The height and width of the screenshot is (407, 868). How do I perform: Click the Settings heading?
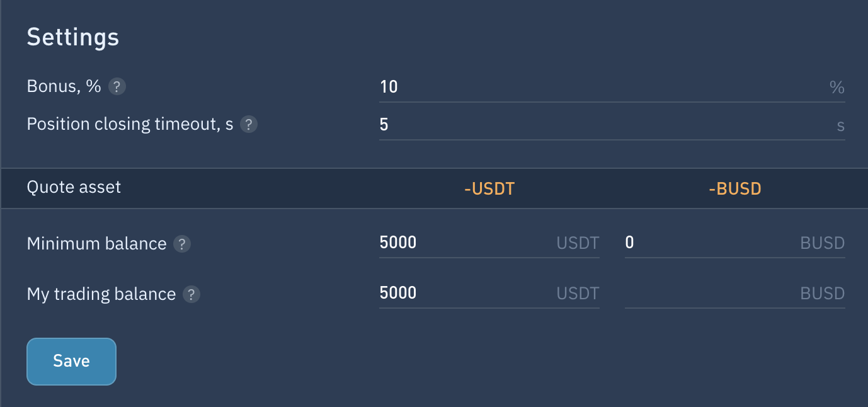(x=73, y=37)
